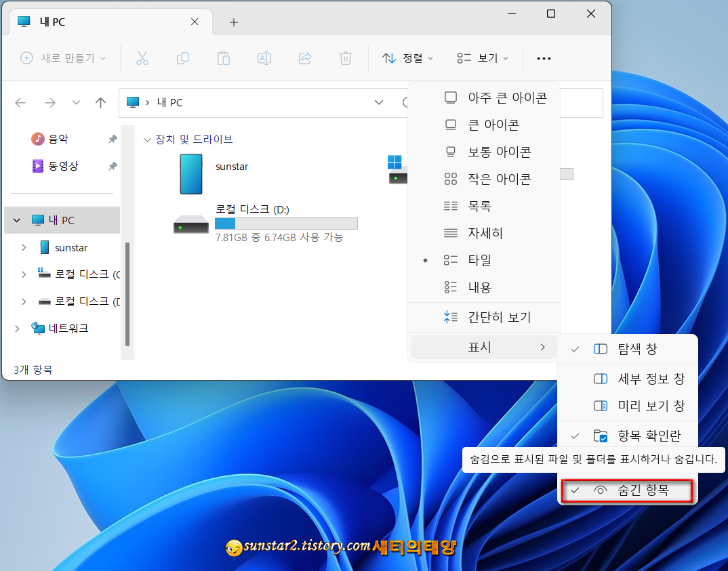This screenshot has width=728, height=571.
Task: Click the Paste clipboard icon
Action: [x=223, y=58]
